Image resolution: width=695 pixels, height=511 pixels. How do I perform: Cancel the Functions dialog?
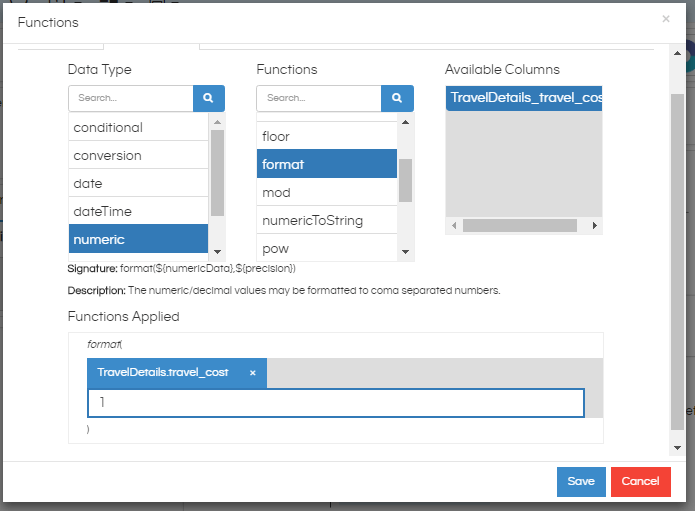coord(640,482)
